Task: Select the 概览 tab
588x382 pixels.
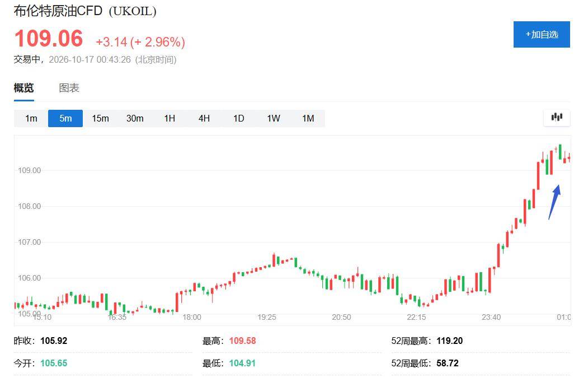Action: point(23,88)
